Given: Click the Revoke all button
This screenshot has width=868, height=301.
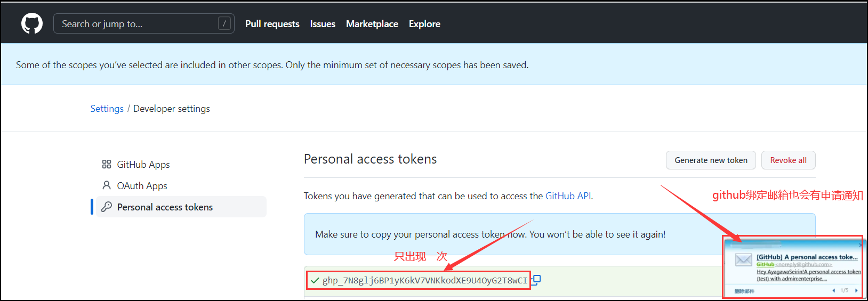Looking at the screenshot, I should [788, 160].
